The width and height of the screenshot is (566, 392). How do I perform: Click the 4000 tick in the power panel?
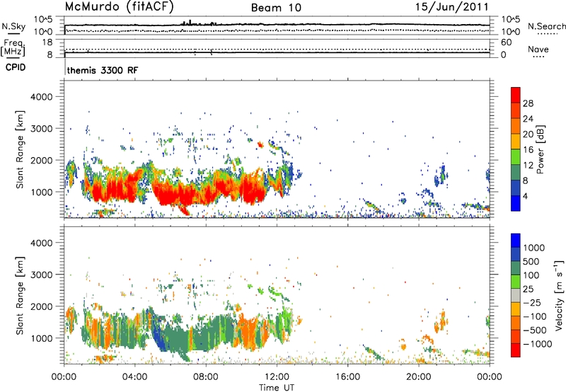(x=42, y=97)
